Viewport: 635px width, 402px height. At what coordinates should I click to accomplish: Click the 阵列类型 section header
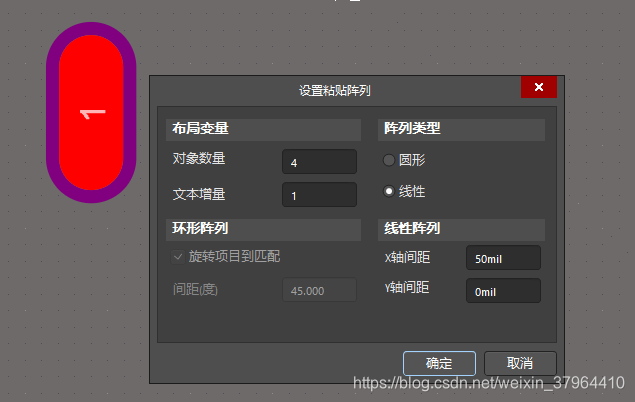point(461,130)
